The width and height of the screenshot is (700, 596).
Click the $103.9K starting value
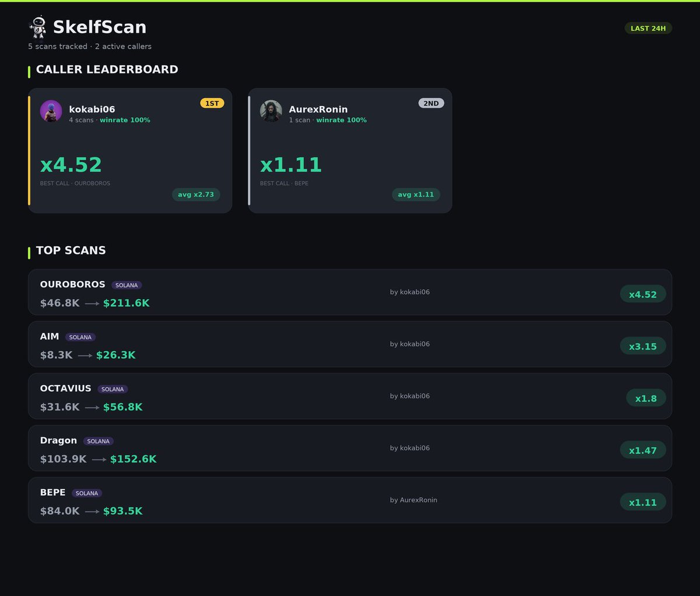click(x=64, y=459)
